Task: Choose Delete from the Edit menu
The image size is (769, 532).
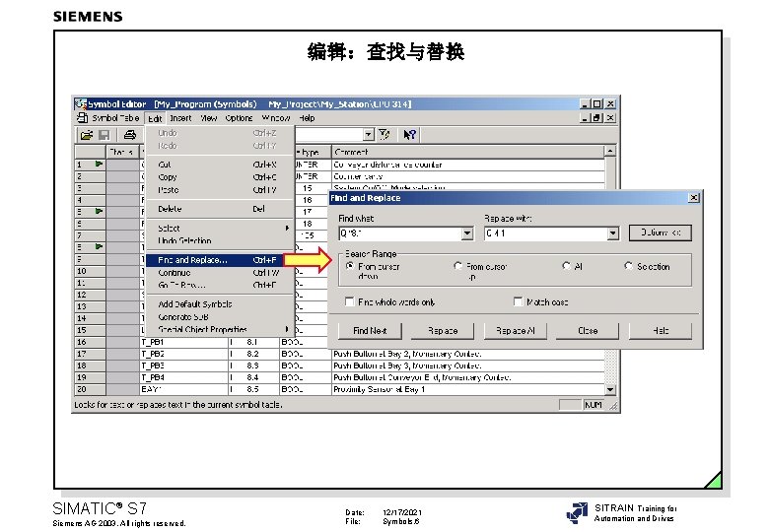Action: click(220, 209)
